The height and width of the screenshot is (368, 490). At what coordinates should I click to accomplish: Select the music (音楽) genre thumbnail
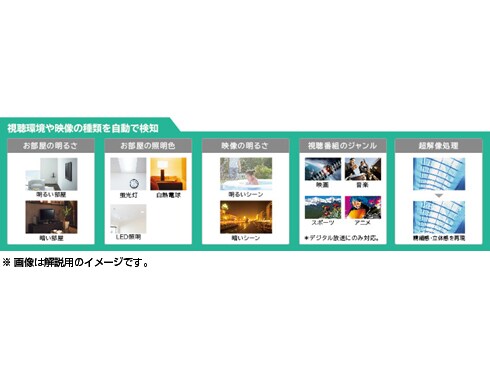pos(363,169)
